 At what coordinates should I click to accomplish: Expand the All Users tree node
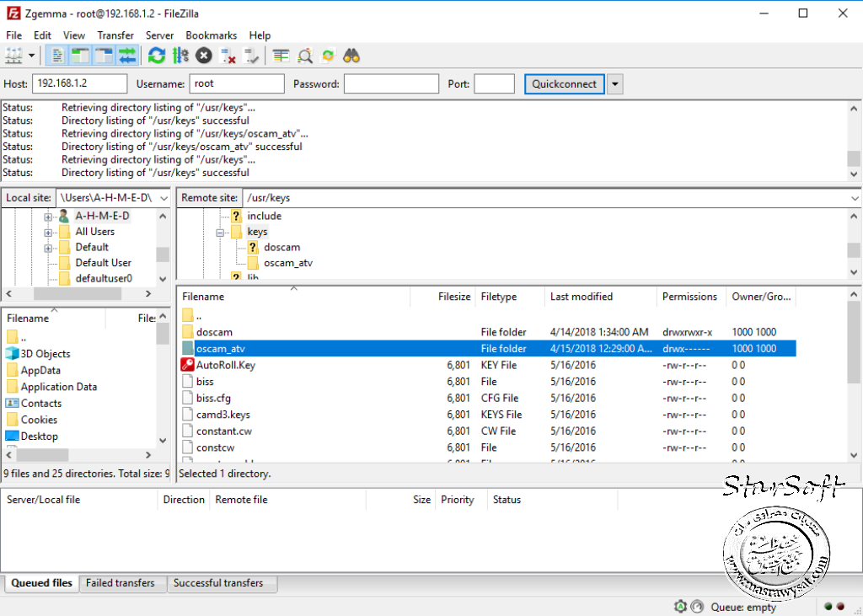(x=48, y=233)
